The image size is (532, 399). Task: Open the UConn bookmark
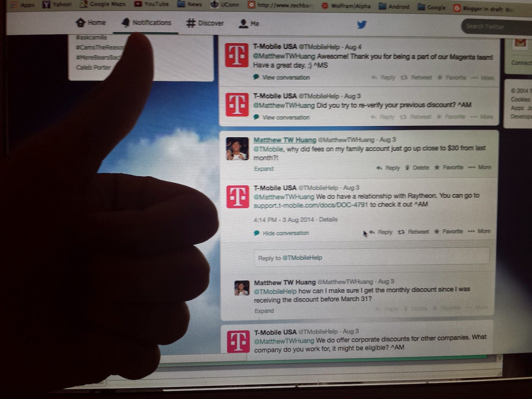click(225, 5)
